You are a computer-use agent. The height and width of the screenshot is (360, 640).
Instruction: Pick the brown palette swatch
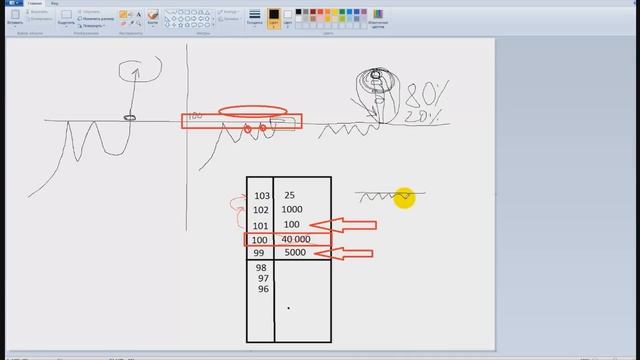point(313,18)
